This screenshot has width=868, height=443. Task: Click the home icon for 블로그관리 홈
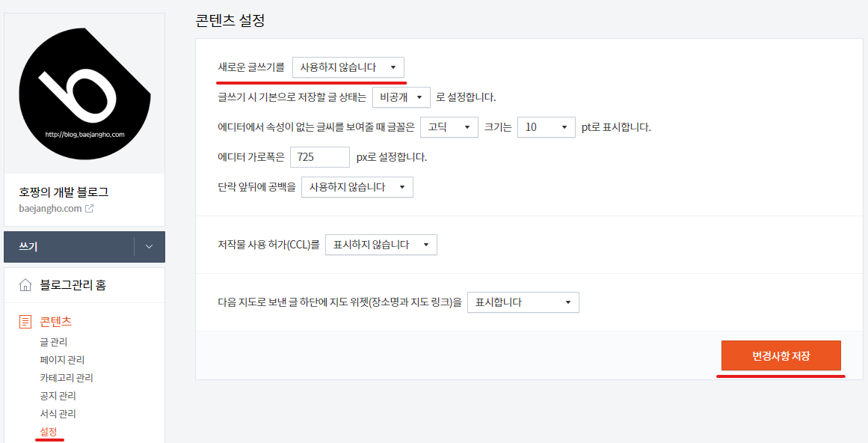25,285
